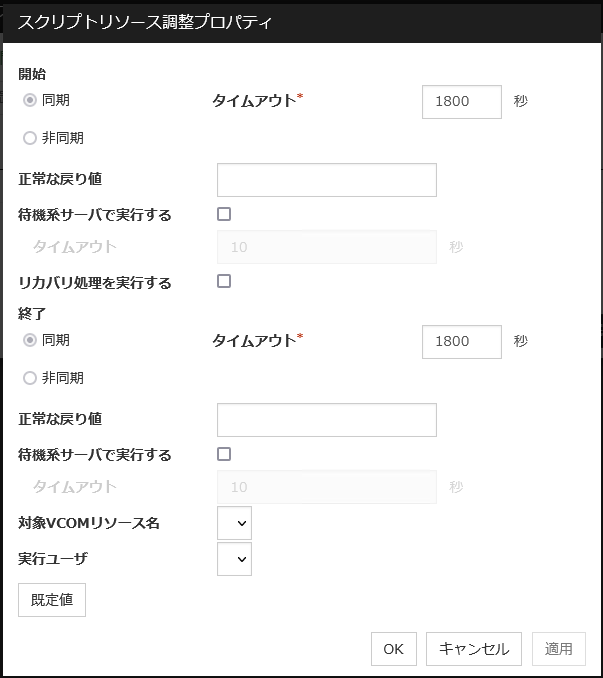Enable 待機系サーバで実行する checkbox in 終了 section
The height and width of the screenshot is (678, 603).
(x=224, y=454)
